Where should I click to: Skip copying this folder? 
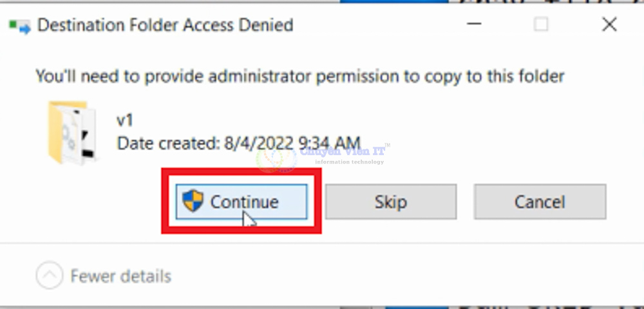390,202
